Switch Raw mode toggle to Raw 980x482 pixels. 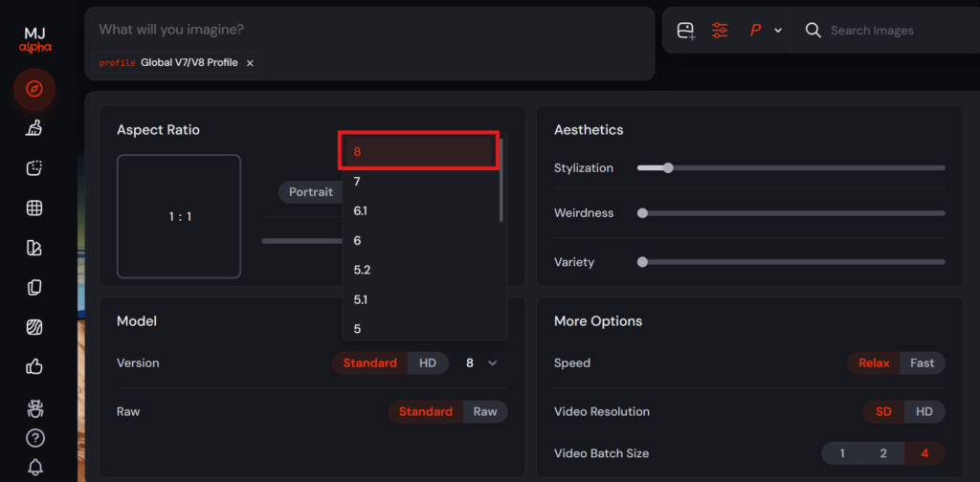(x=485, y=411)
